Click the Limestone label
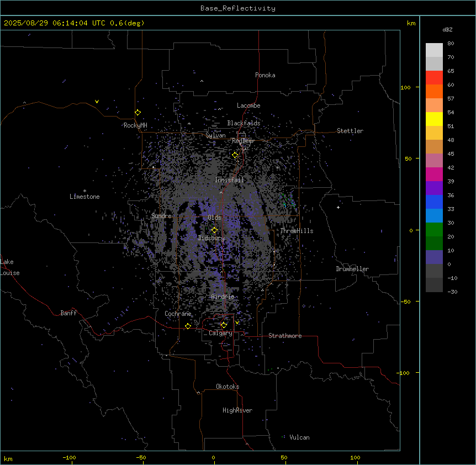 point(84,197)
